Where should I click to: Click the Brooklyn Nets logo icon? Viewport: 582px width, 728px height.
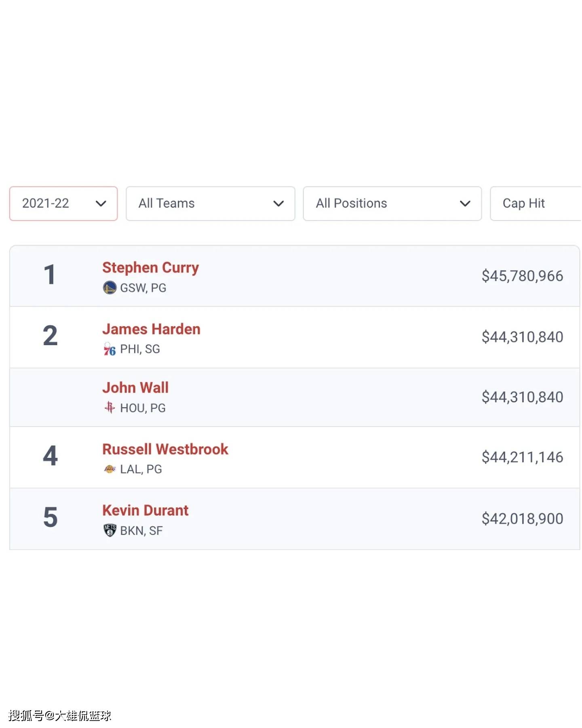(110, 530)
